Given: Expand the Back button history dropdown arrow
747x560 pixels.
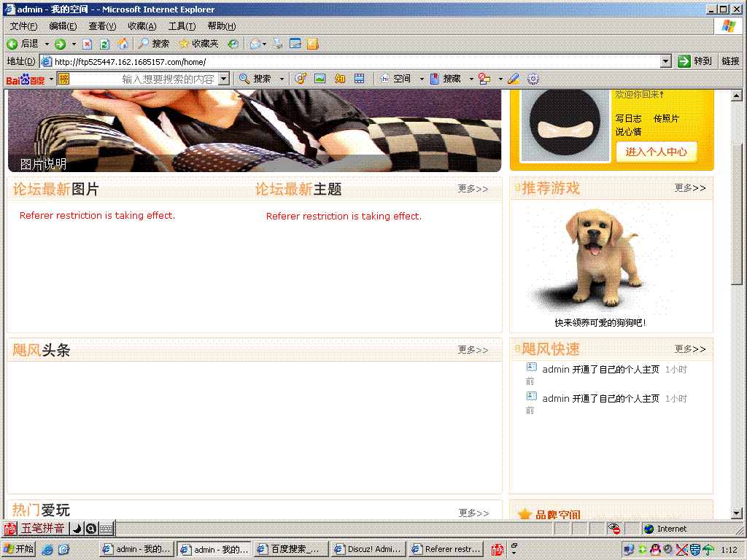Looking at the screenshot, I should pyautogui.click(x=47, y=44).
